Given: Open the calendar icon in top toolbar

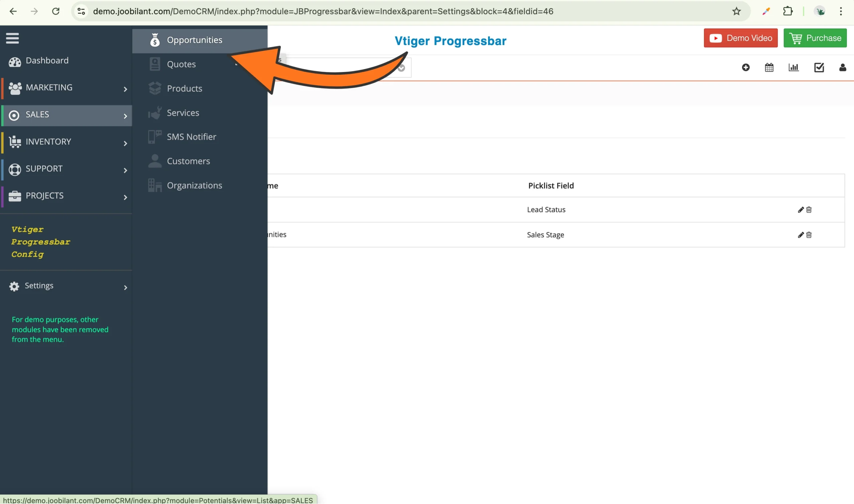Looking at the screenshot, I should pos(769,68).
